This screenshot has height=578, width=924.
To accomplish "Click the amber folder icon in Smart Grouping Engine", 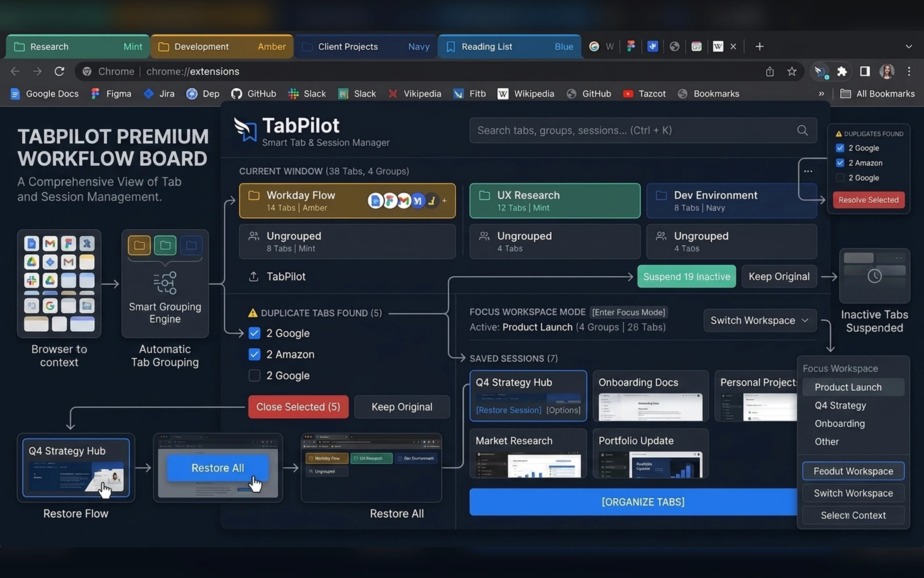I will [x=139, y=245].
